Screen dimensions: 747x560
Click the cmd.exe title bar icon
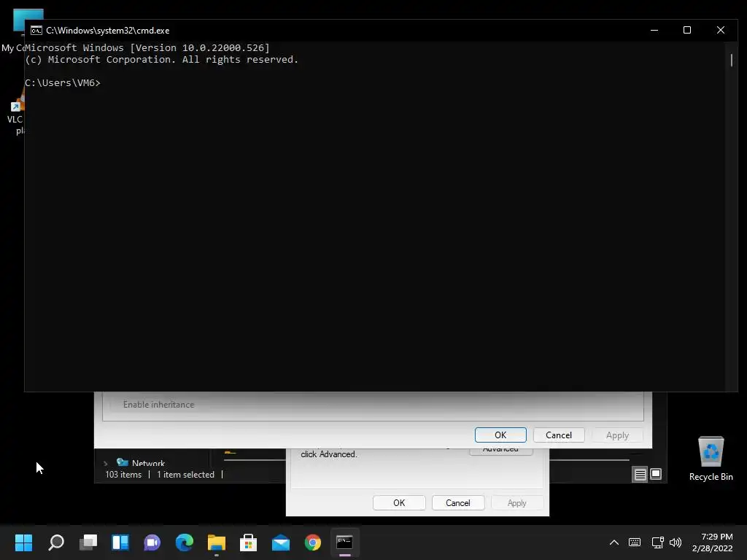[36, 31]
